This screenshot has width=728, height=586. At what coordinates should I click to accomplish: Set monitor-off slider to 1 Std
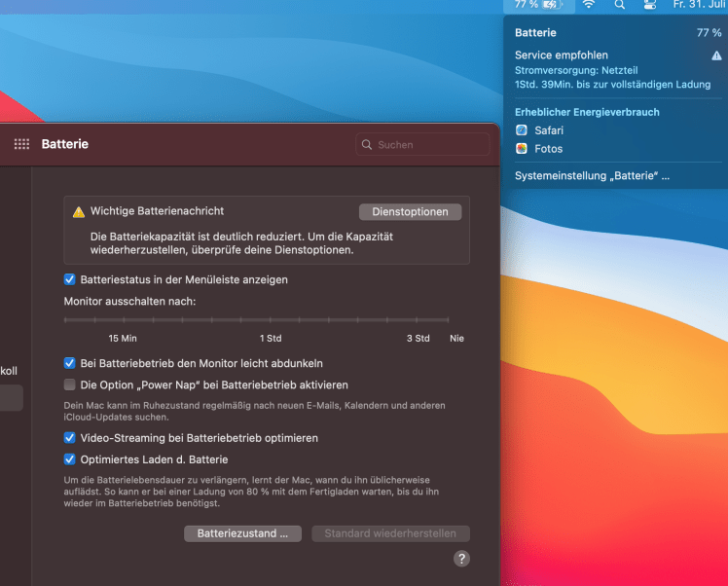271,319
